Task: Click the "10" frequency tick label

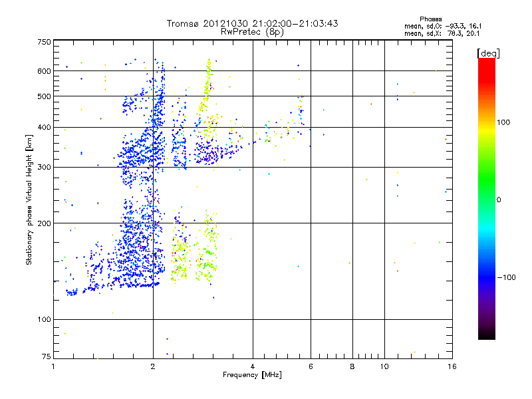Action: point(384,366)
